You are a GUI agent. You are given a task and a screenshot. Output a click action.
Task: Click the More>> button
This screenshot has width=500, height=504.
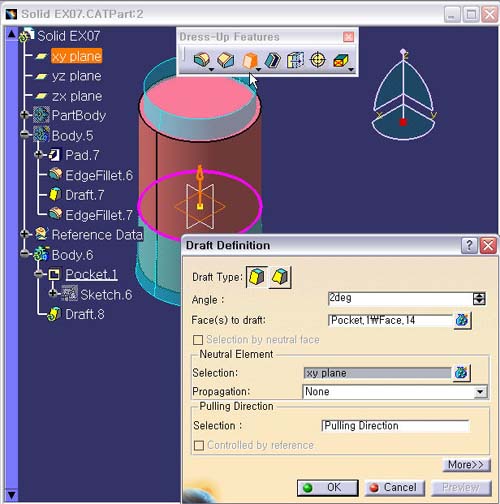click(466, 465)
